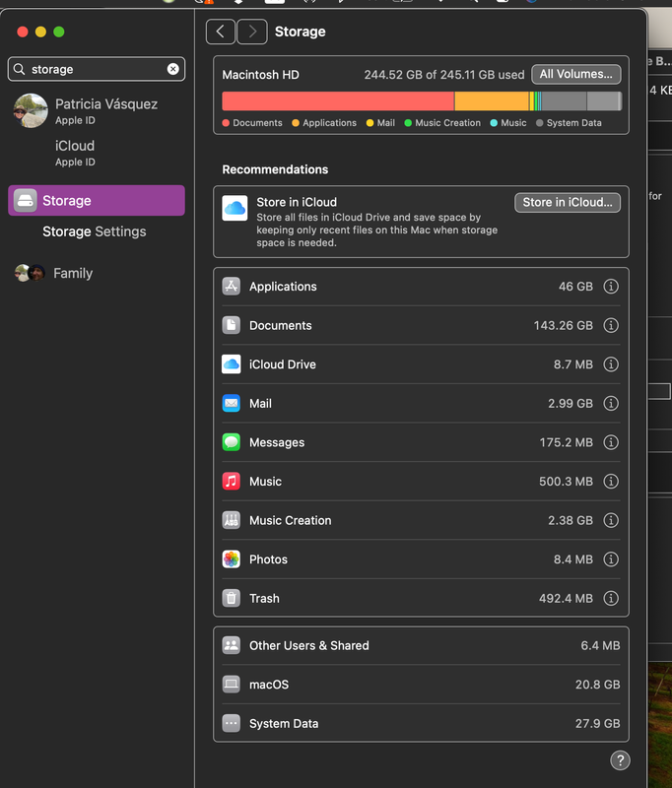Open Patricia Vásquez Apple ID entry
This screenshot has height=788, width=672.
point(97,110)
